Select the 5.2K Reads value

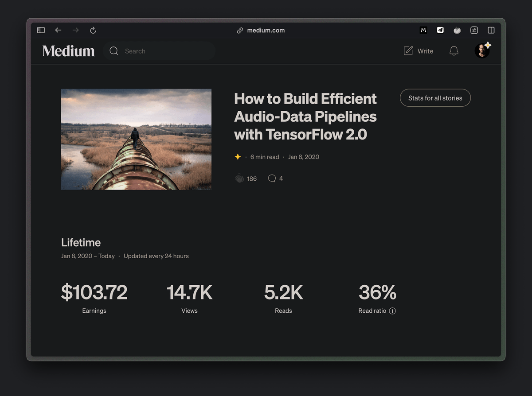click(283, 292)
